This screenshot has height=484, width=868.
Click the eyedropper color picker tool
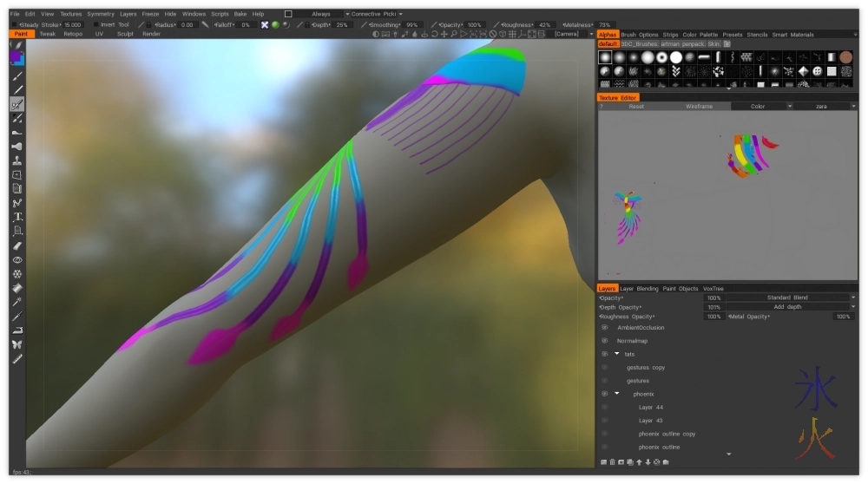pyautogui.click(x=17, y=302)
